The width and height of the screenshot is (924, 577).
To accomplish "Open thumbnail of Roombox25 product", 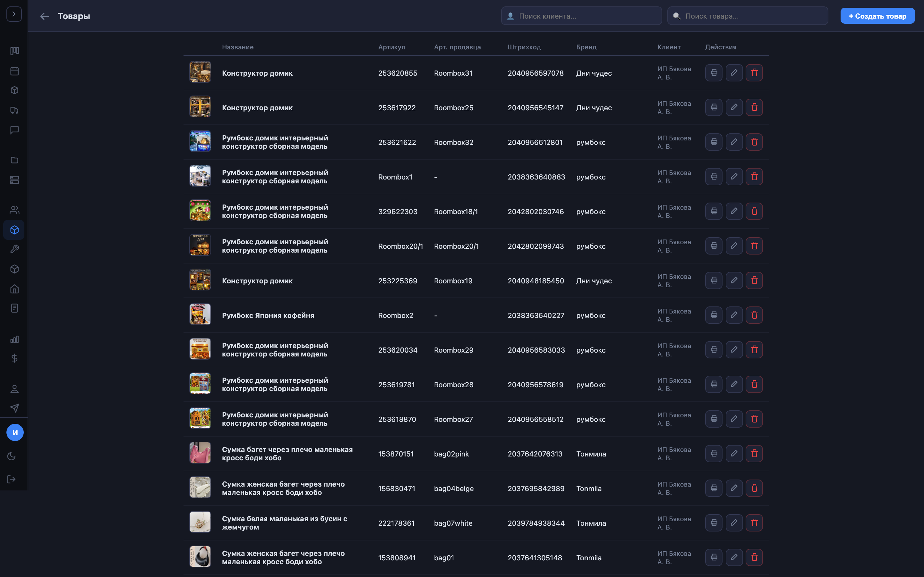I will coord(200,106).
